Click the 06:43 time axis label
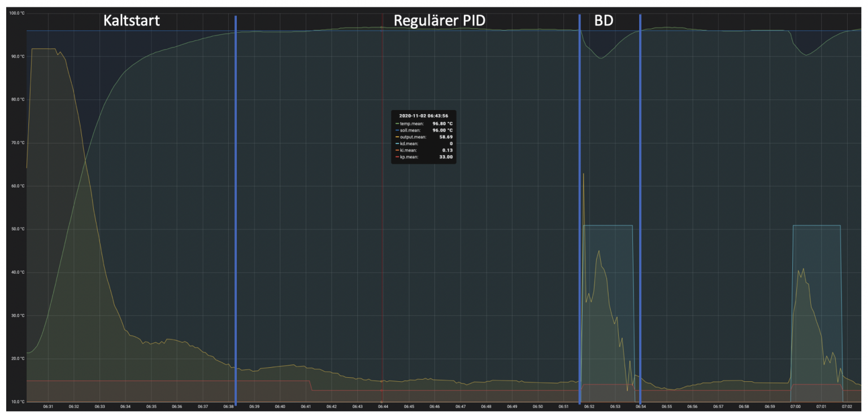This screenshot has width=868, height=414. pos(357,407)
